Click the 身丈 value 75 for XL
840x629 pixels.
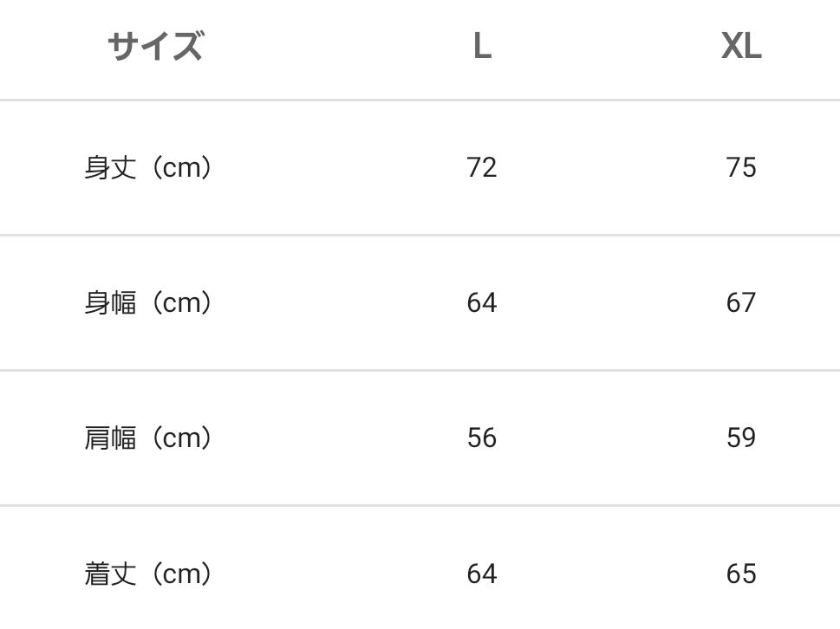741,167
